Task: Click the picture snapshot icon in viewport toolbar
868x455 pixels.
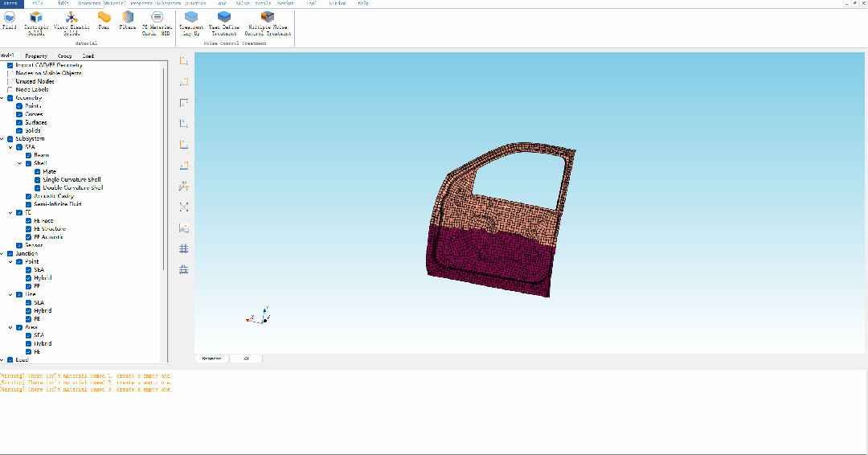Action: [184, 228]
